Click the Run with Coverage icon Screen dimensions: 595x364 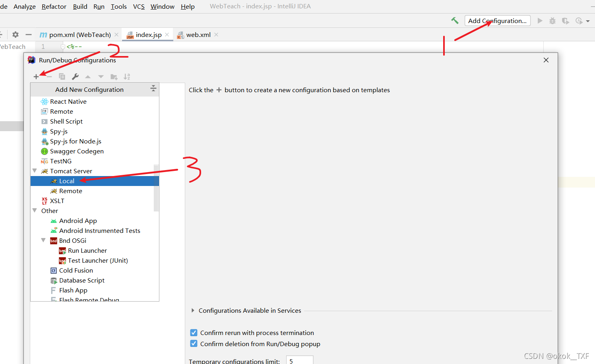point(565,21)
